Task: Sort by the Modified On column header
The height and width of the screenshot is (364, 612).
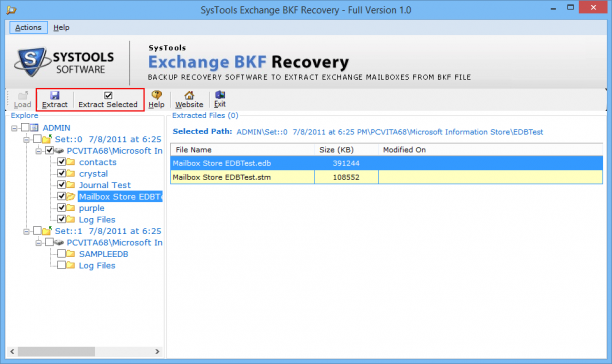Action: click(x=491, y=150)
